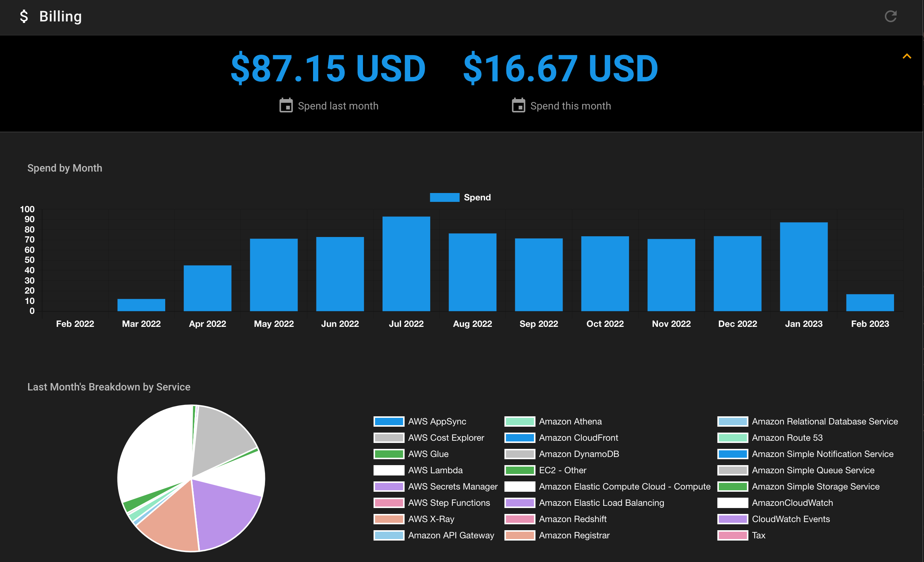Toggle Amazon Elastic Load Balancing legend entry
Image resolution: width=924 pixels, height=562 pixels.
coord(584,503)
